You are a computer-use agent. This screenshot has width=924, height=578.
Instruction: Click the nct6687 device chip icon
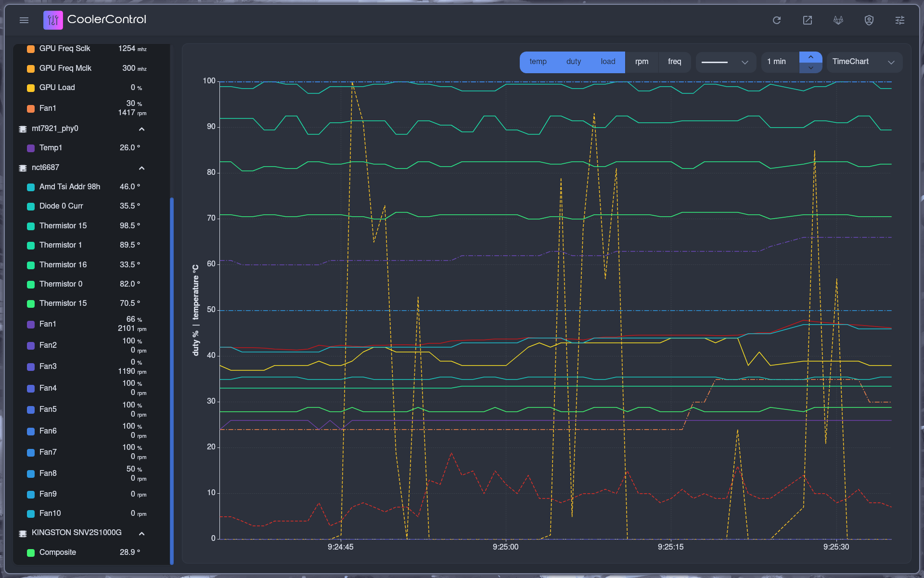point(23,168)
